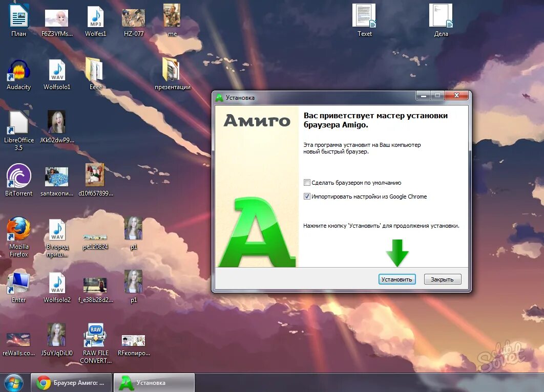This screenshot has height=392, width=544.
Task: Select the upper p1 photo icon
Action: tap(133, 228)
